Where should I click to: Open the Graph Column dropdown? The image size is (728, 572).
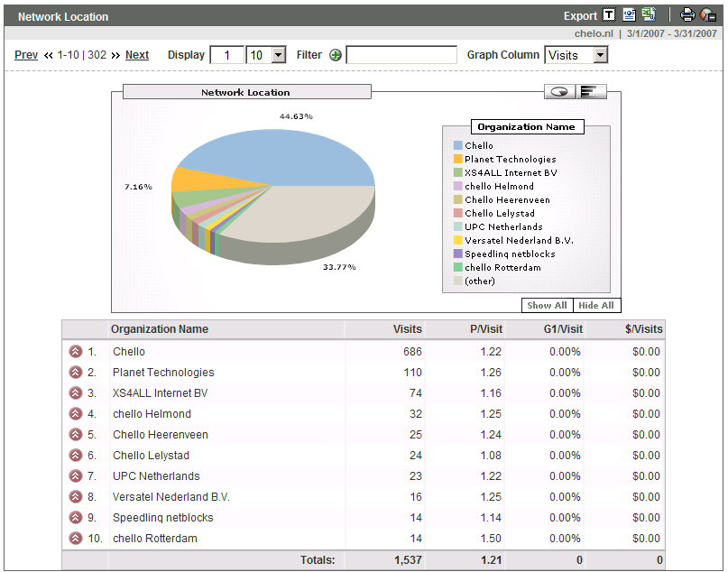coord(576,55)
